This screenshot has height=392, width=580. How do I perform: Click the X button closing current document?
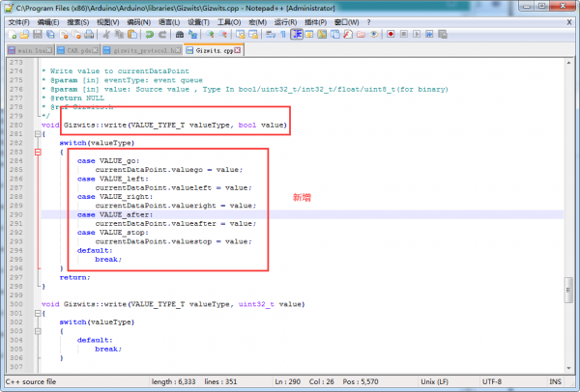pyautogui.click(x=569, y=22)
